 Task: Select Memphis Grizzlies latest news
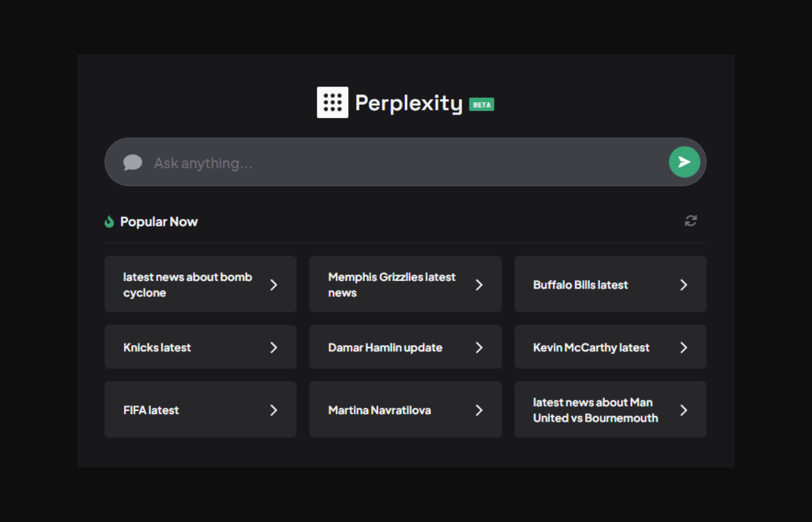404,284
